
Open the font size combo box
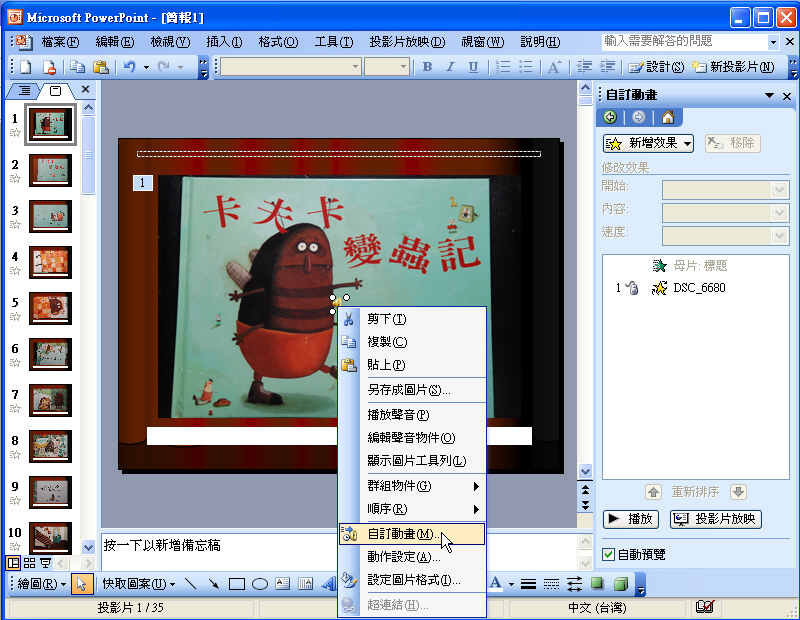click(387, 67)
